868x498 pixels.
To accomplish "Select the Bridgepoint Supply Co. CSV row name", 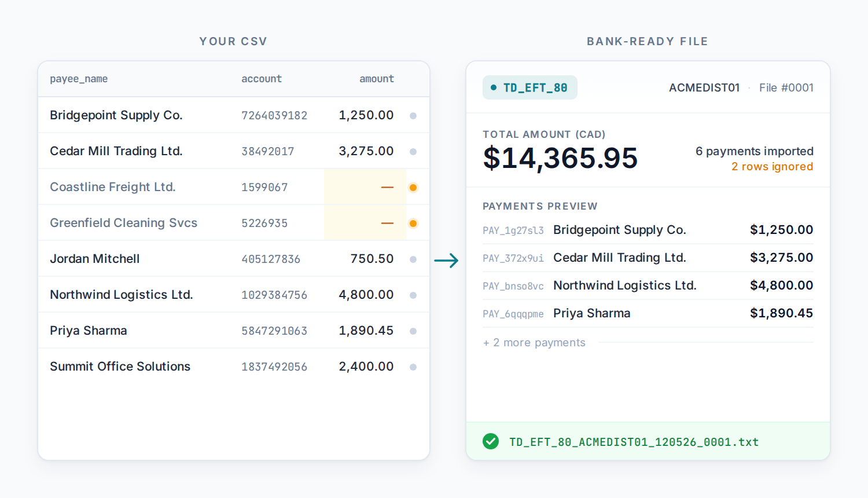I will coord(116,115).
